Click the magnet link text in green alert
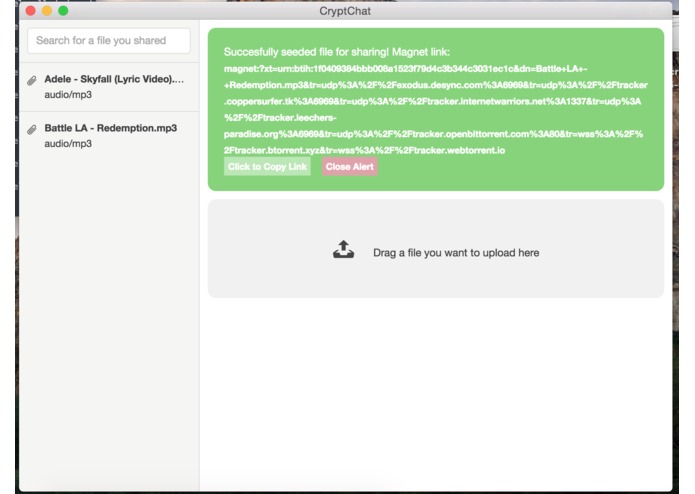695x494 pixels. pos(435,109)
